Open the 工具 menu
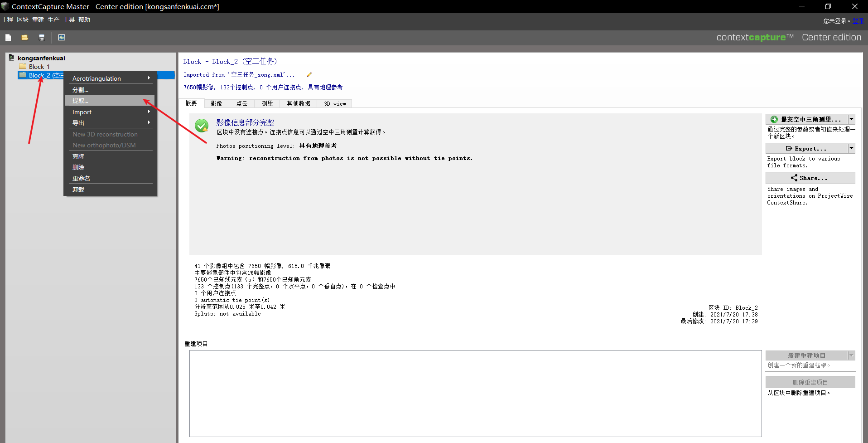Image resolution: width=868 pixels, height=443 pixels. click(69, 19)
